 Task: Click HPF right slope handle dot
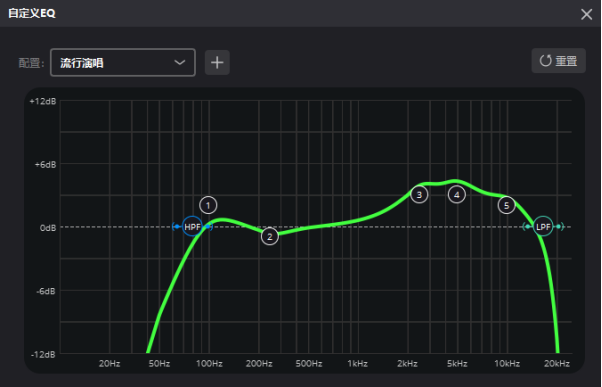click(208, 227)
